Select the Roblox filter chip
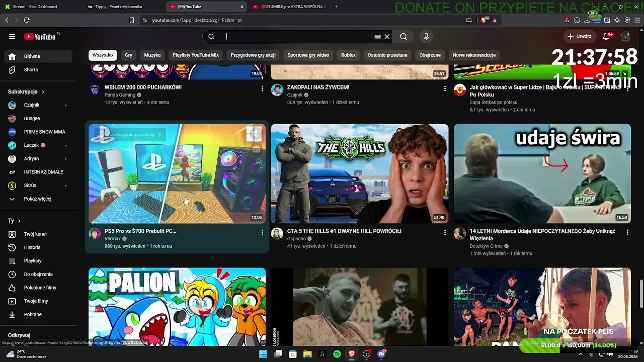644x362 pixels. [348, 55]
